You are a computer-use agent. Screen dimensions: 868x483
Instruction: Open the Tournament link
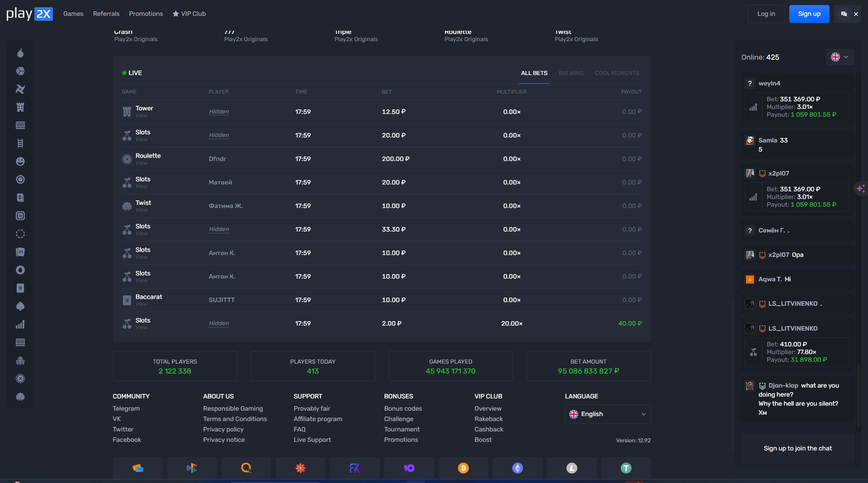point(402,429)
